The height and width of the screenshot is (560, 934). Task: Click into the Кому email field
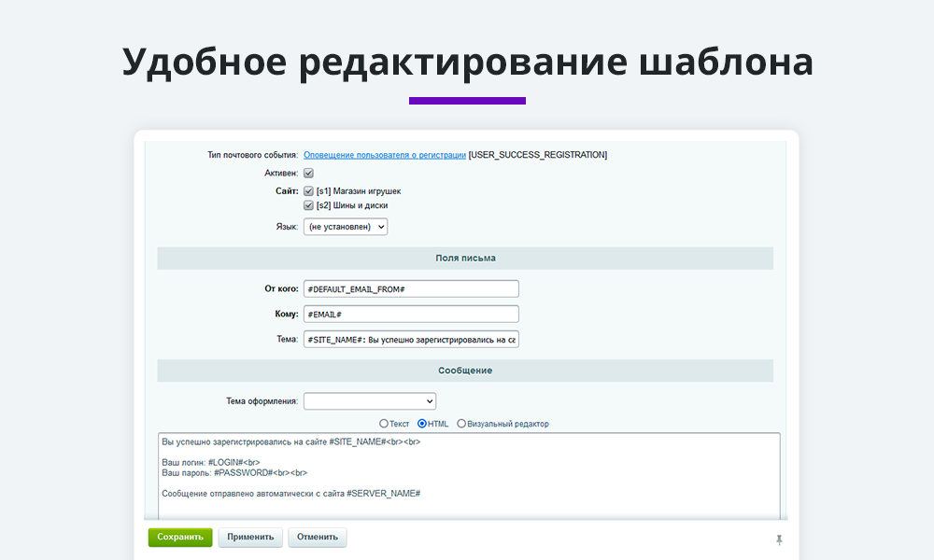[x=411, y=315]
